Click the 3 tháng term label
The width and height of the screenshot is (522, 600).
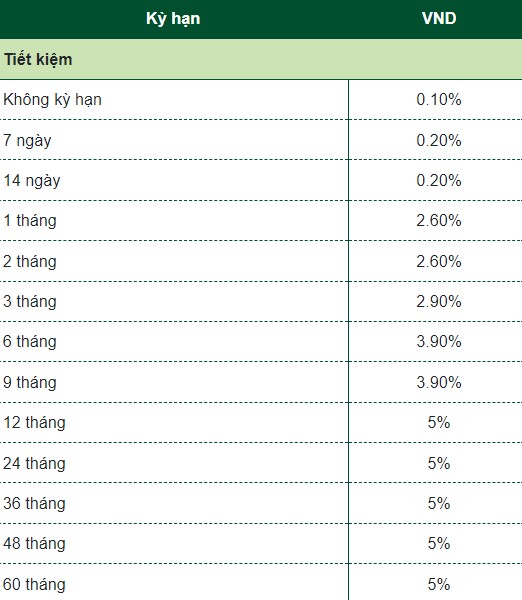[x=30, y=302]
